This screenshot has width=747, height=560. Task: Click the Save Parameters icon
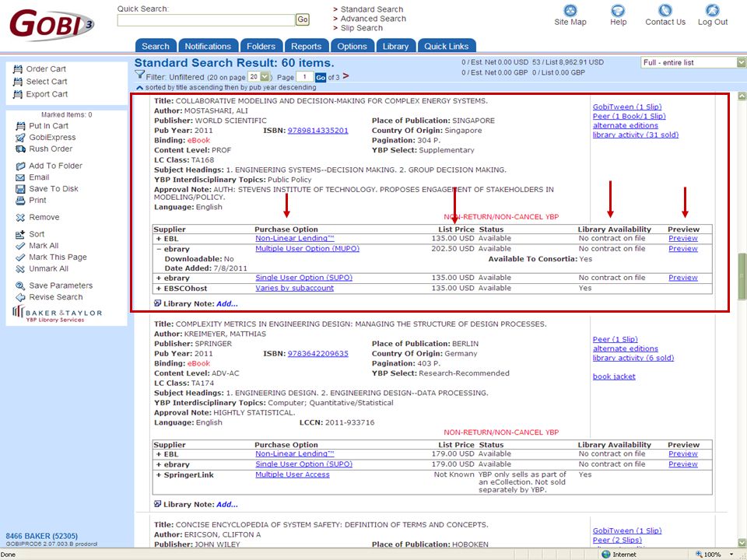click(20, 285)
